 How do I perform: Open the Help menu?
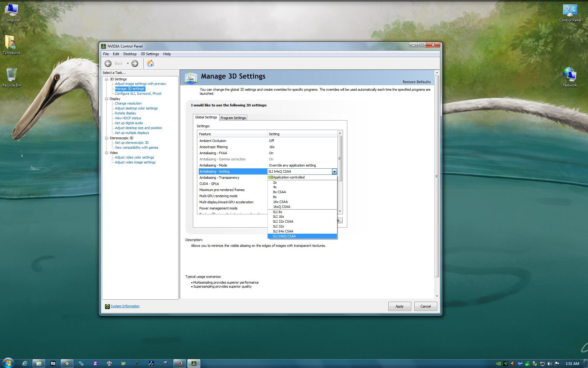click(x=167, y=54)
